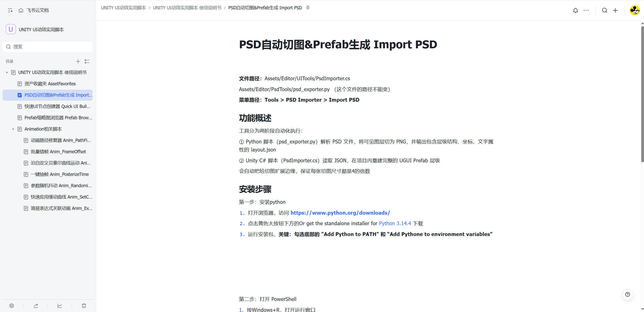
Task: Open 快速UI节点创建器 Quick UI Builder page
Action: coord(48,106)
